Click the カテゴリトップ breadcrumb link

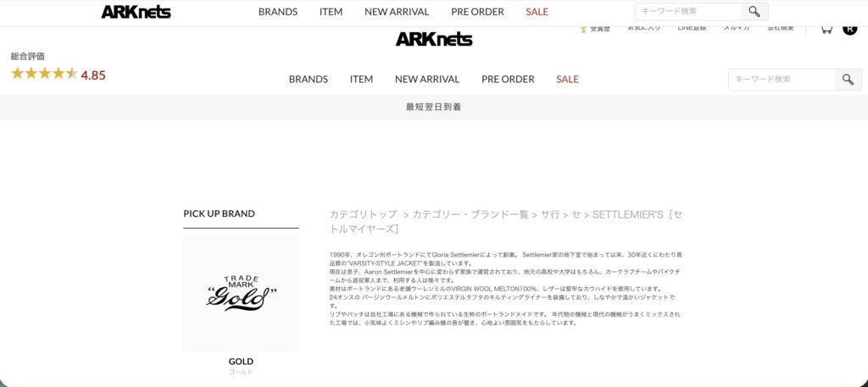(x=363, y=214)
